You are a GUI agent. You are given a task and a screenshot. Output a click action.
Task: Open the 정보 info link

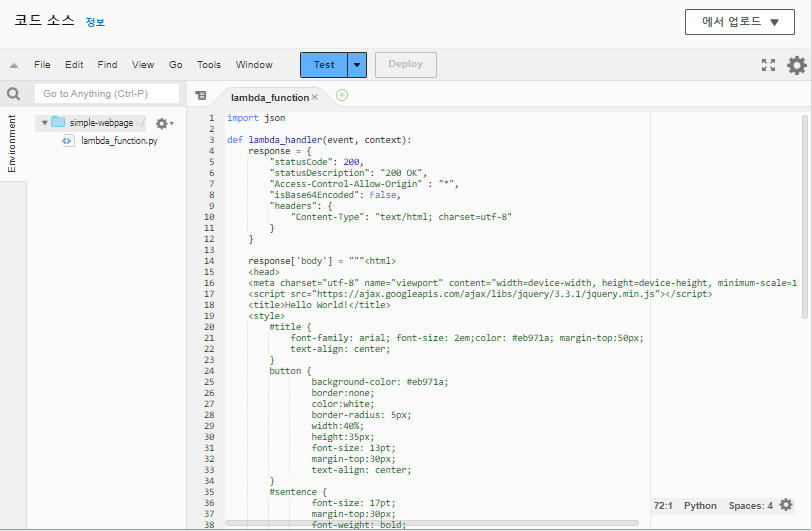click(x=95, y=22)
